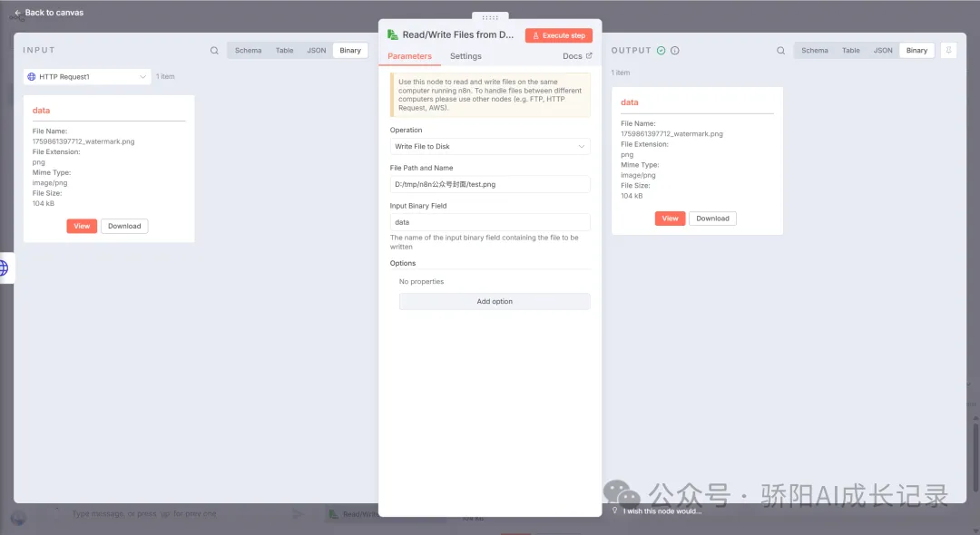Switch input view to JSON
980x535 pixels.
coord(317,51)
